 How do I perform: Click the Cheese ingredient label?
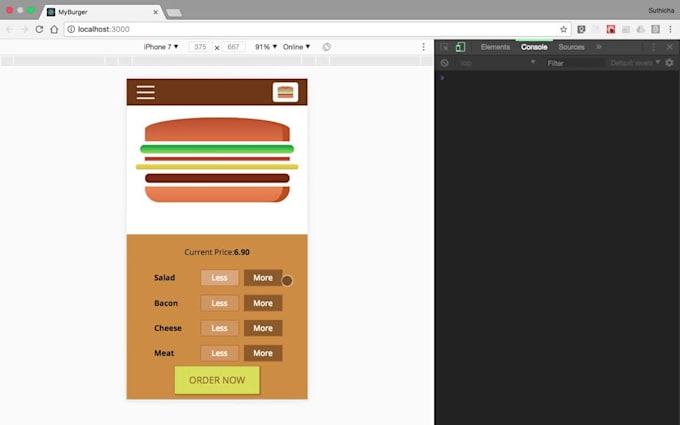[x=168, y=328]
